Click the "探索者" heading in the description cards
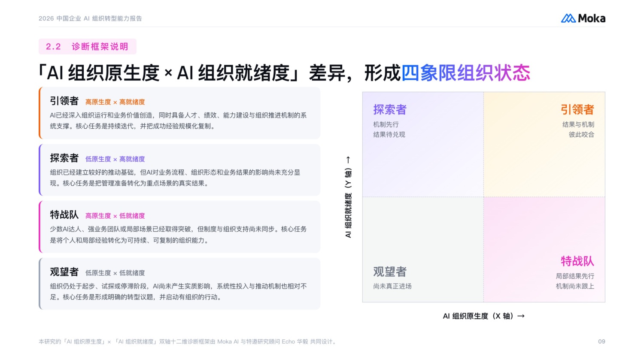This screenshot has width=644, height=362. click(64, 158)
